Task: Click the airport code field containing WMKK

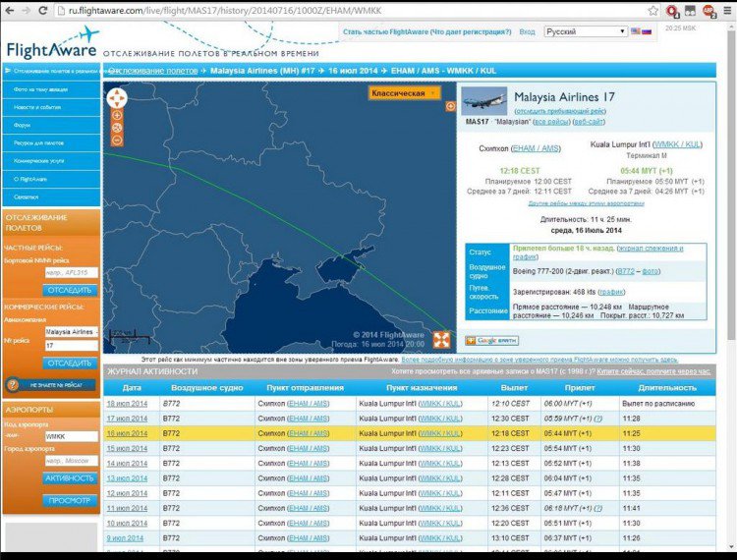Action: point(71,436)
